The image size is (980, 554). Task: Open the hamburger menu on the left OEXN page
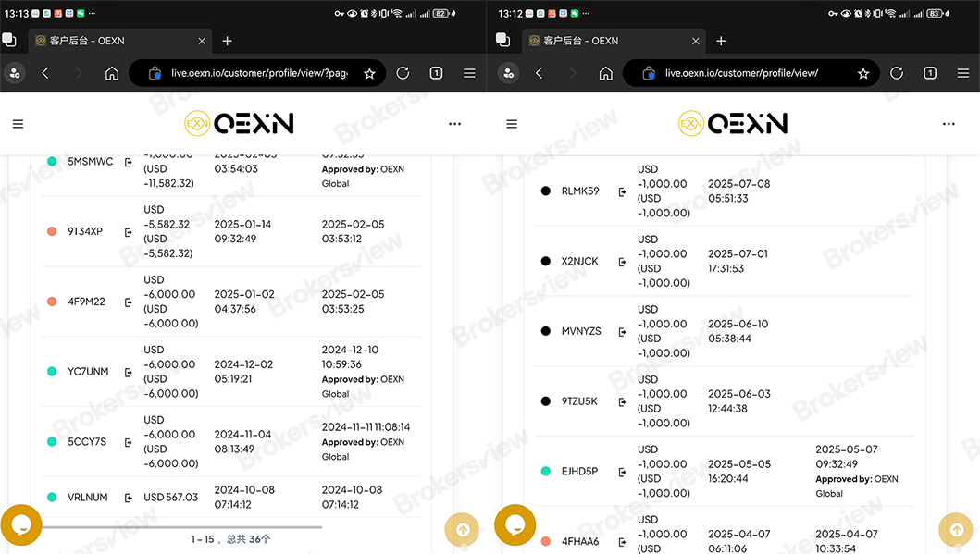coord(18,123)
